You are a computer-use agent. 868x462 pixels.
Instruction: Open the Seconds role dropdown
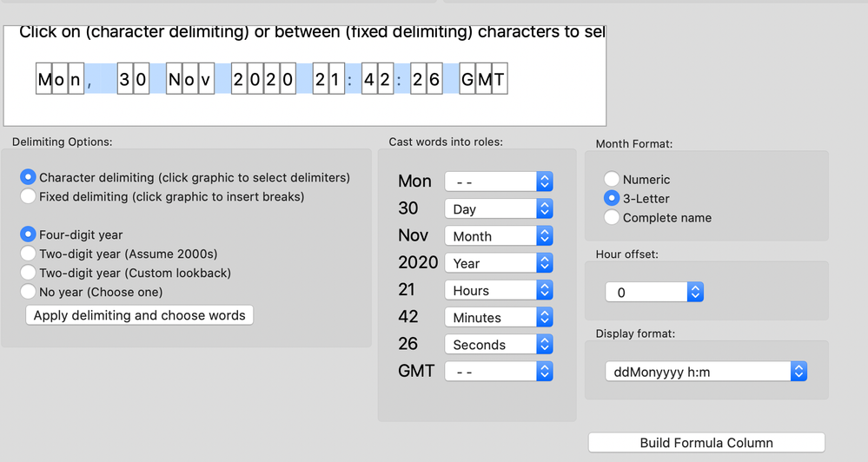(x=499, y=345)
